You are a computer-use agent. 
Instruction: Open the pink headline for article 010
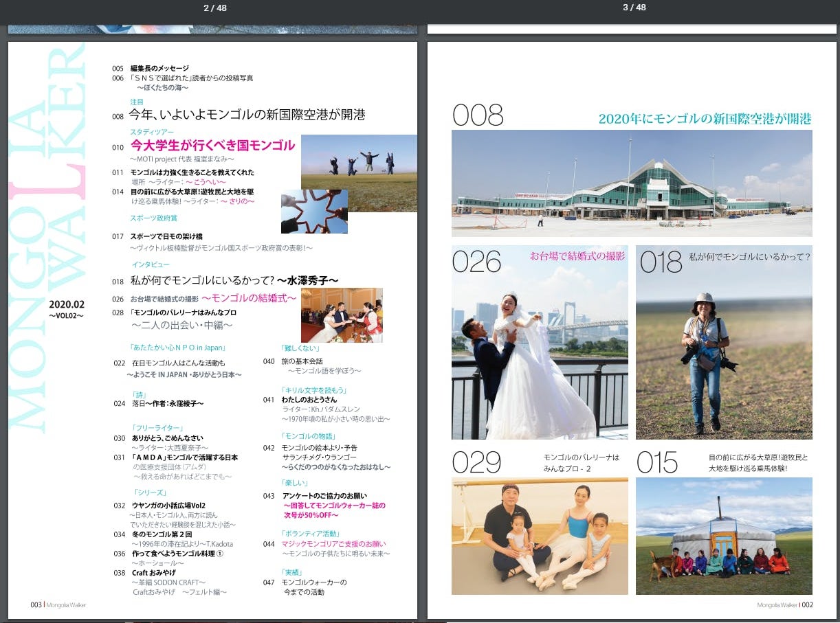pyautogui.click(x=212, y=146)
